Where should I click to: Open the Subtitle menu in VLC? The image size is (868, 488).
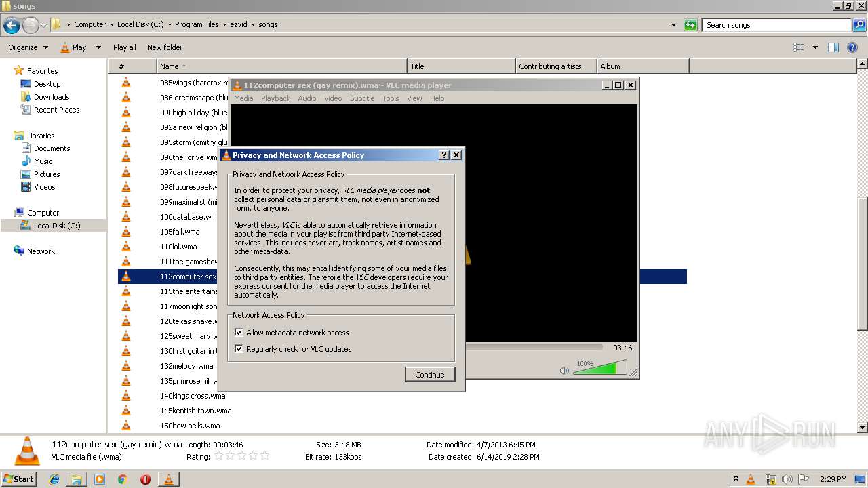362,98
